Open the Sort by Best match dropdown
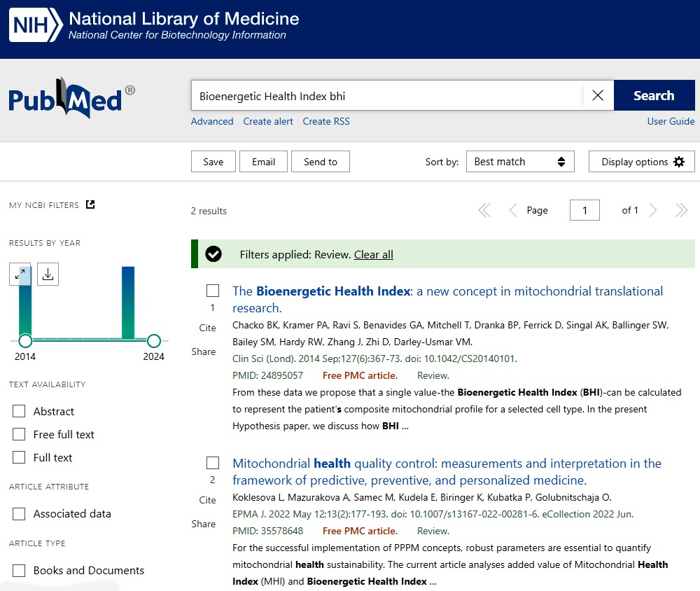 [519, 162]
